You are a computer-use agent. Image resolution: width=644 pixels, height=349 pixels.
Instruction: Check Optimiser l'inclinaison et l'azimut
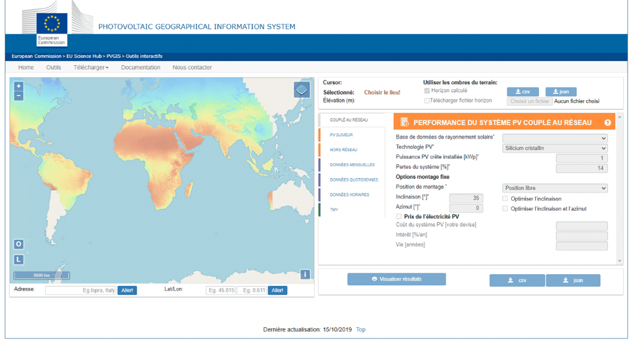click(505, 208)
